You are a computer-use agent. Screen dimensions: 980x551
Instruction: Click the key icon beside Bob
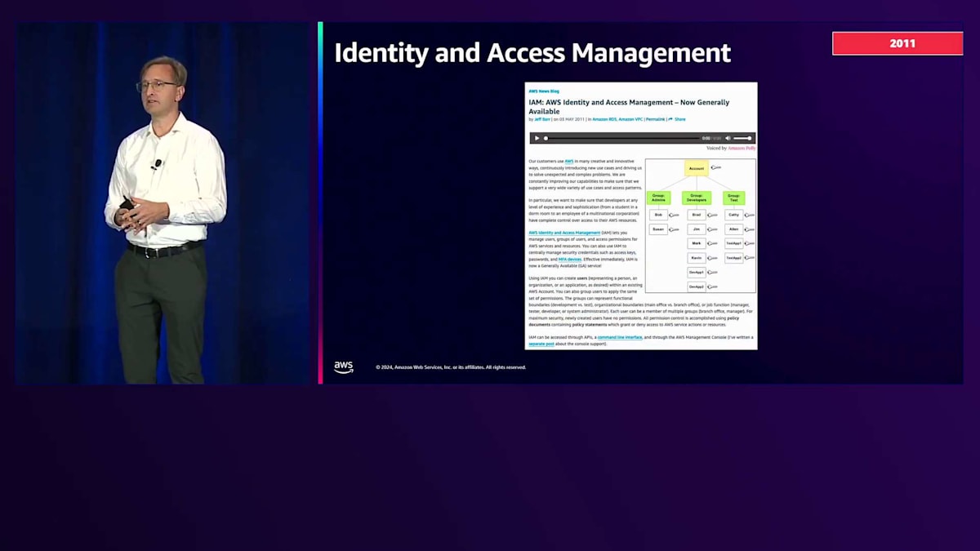coord(674,215)
